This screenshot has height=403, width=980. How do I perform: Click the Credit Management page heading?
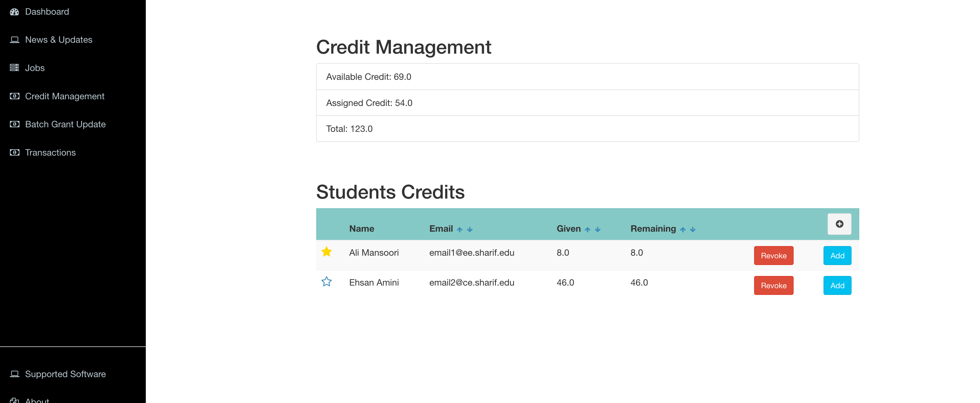click(404, 47)
